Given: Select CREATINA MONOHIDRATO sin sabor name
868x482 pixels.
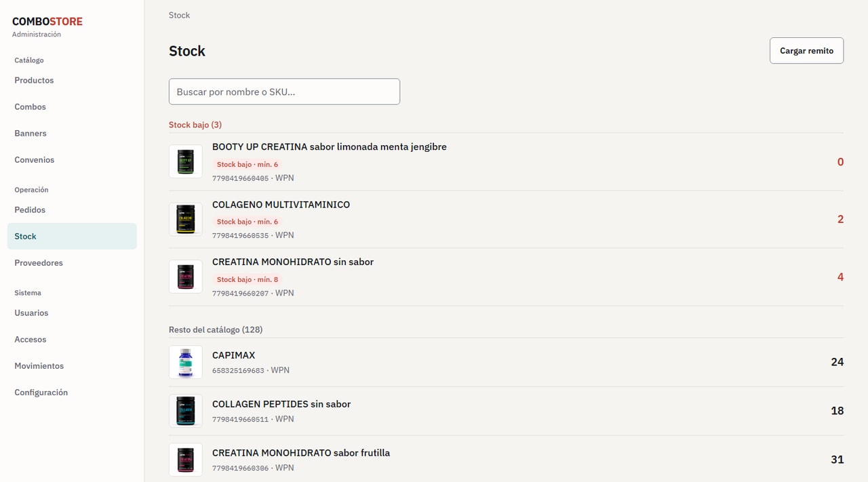Looking at the screenshot, I should [x=293, y=262].
